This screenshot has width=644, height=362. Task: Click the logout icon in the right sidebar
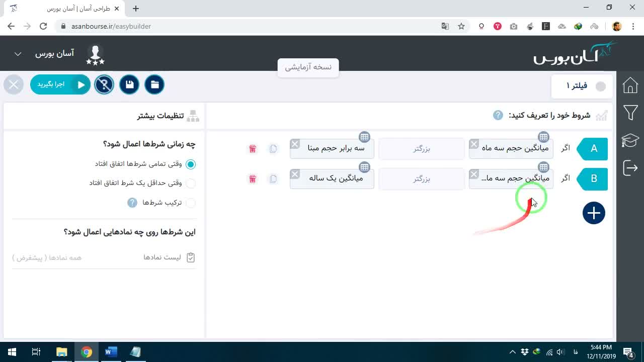[x=630, y=167]
